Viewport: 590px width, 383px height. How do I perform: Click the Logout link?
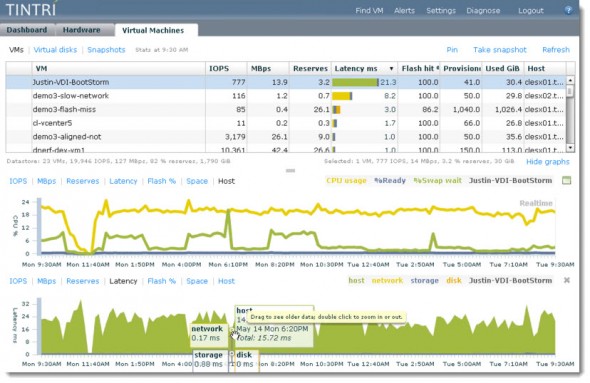click(531, 11)
